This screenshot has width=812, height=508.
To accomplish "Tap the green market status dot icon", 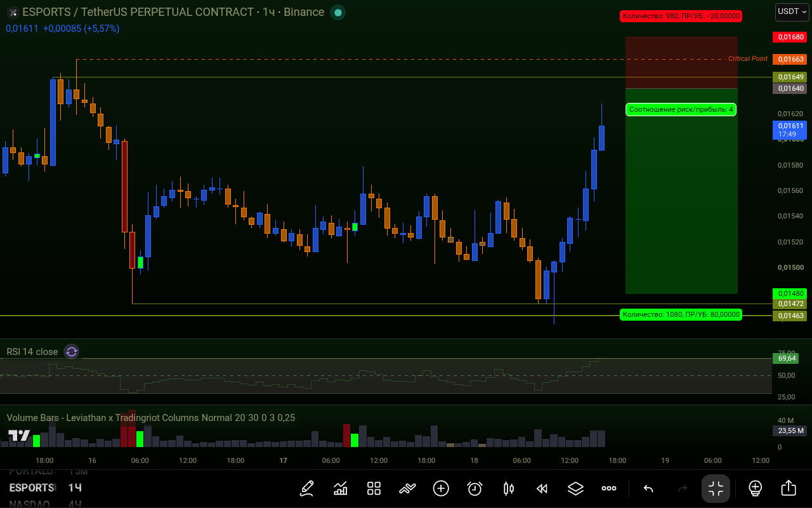I will pyautogui.click(x=338, y=12).
